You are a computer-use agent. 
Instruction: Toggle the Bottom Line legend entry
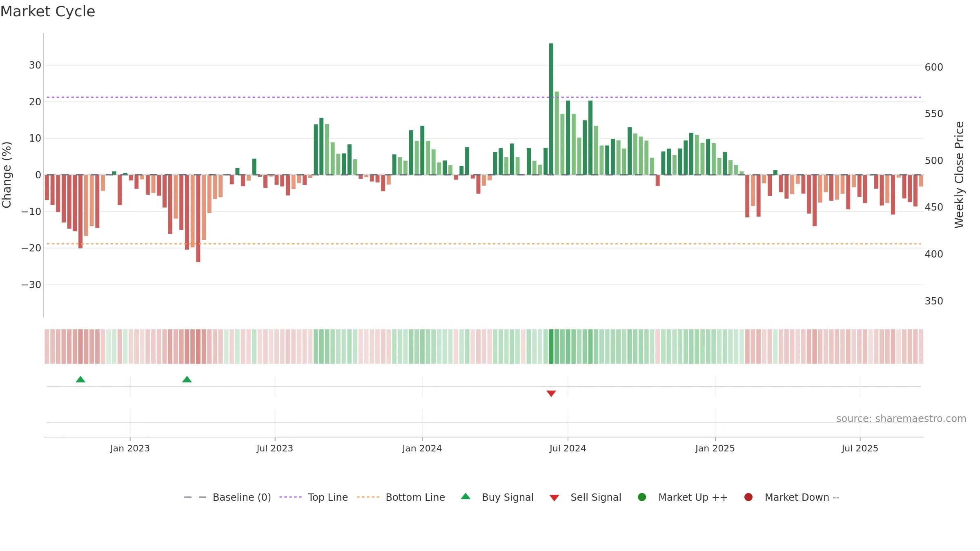point(401,497)
